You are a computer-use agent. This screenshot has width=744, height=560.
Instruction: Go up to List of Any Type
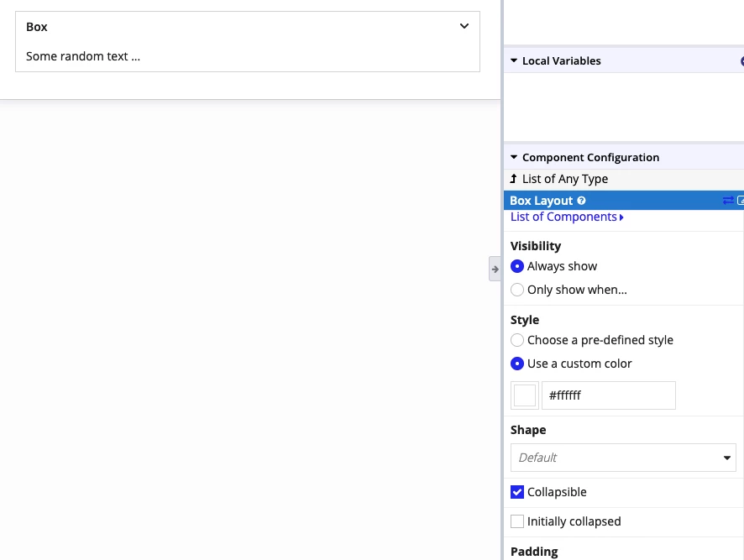click(x=513, y=179)
